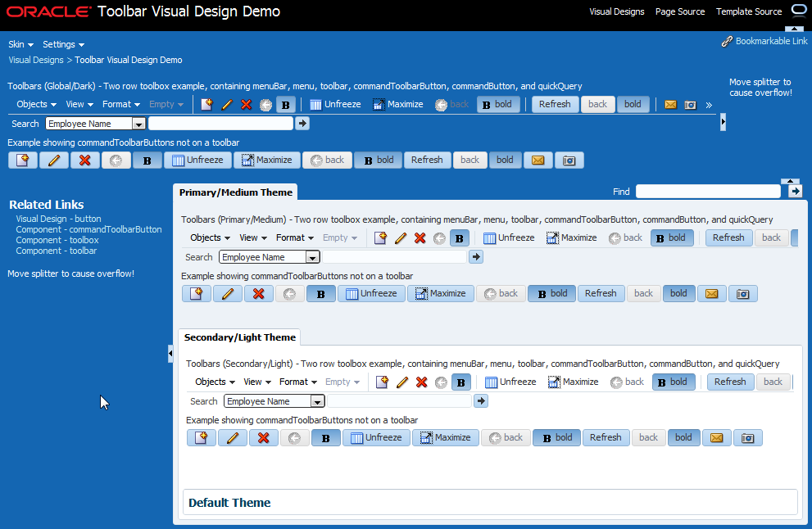Open Component - commandToolbarButton link
812x529 pixels.
pos(88,229)
